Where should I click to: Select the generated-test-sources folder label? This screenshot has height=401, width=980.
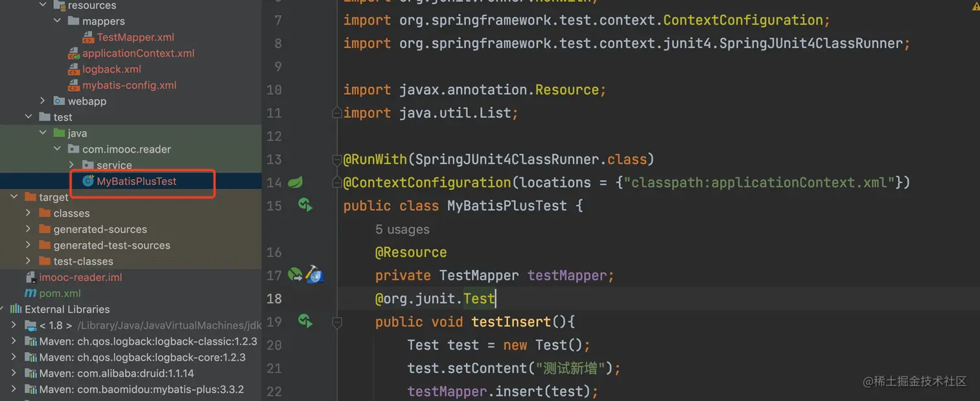click(111, 245)
